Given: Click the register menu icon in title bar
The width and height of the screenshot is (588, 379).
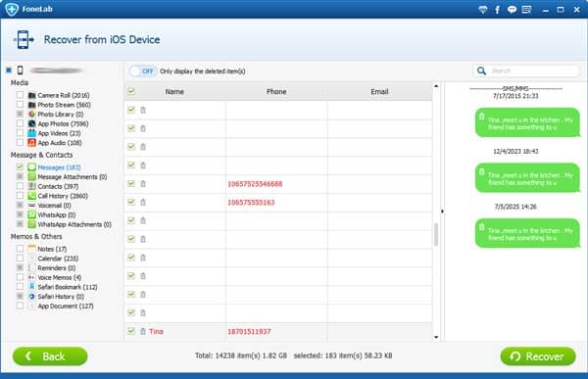Looking at the screenshot, I should click(x=526, y=10).
